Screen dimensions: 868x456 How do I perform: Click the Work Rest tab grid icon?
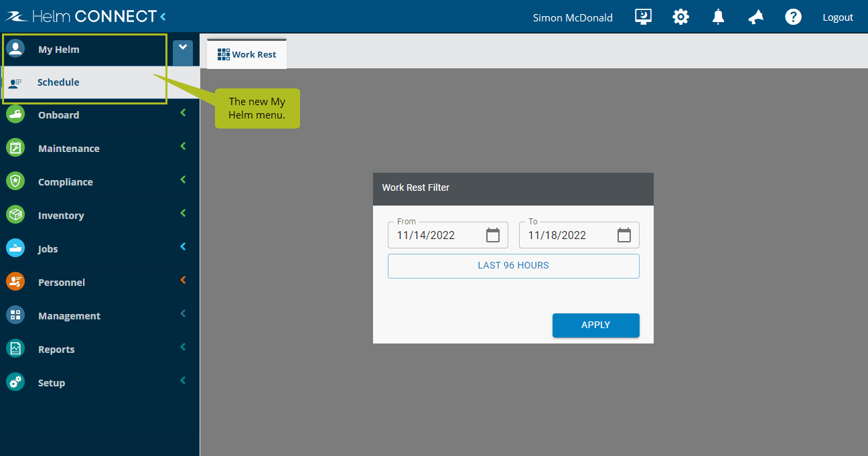point(224,54)
